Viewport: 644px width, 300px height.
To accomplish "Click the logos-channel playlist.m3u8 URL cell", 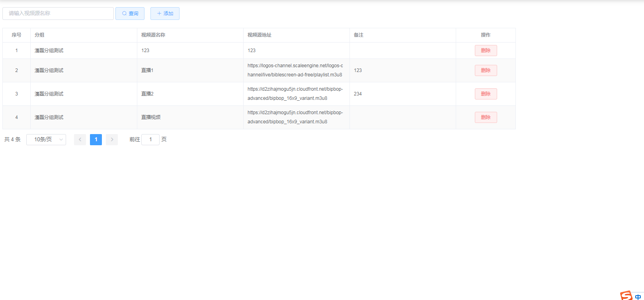I will [x=295, y=70].
